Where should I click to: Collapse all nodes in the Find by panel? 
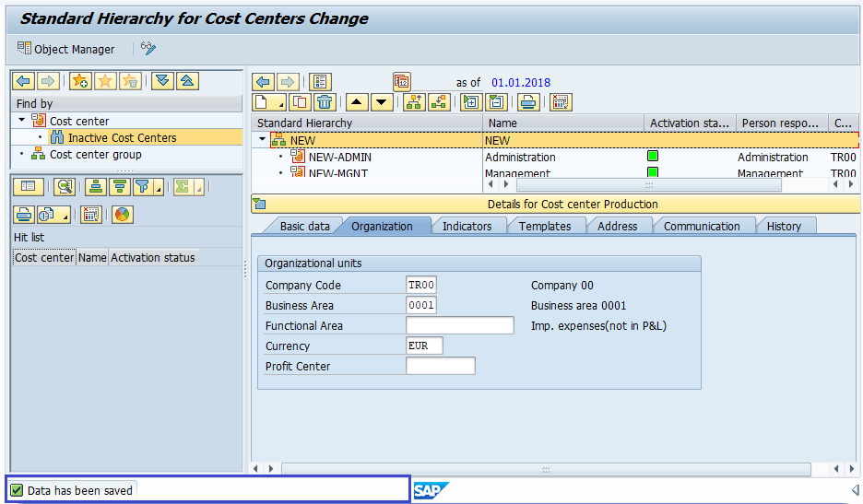(x=187, y=81)
